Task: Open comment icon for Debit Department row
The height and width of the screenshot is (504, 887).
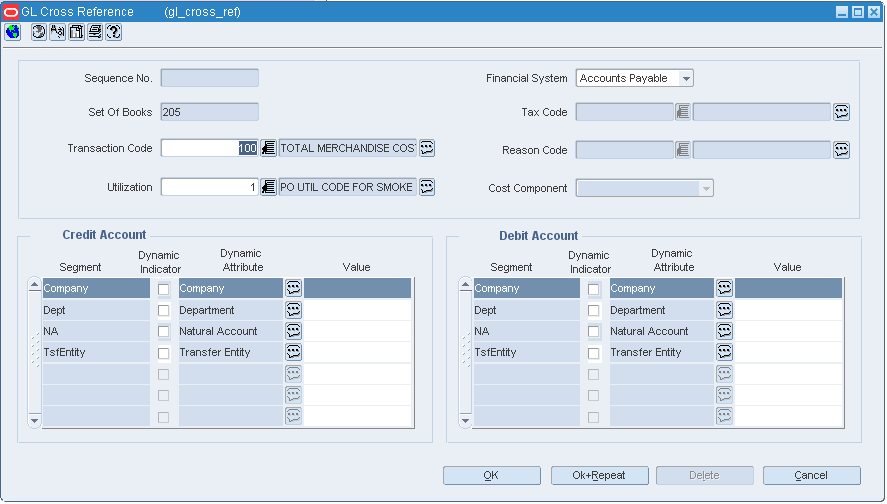Action: (724, 309)
